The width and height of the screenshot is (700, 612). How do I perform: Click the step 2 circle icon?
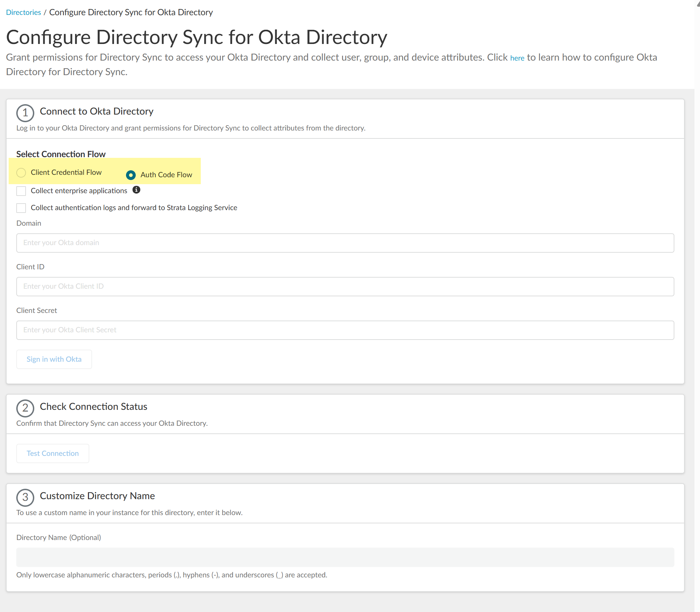tap(25, 408)
